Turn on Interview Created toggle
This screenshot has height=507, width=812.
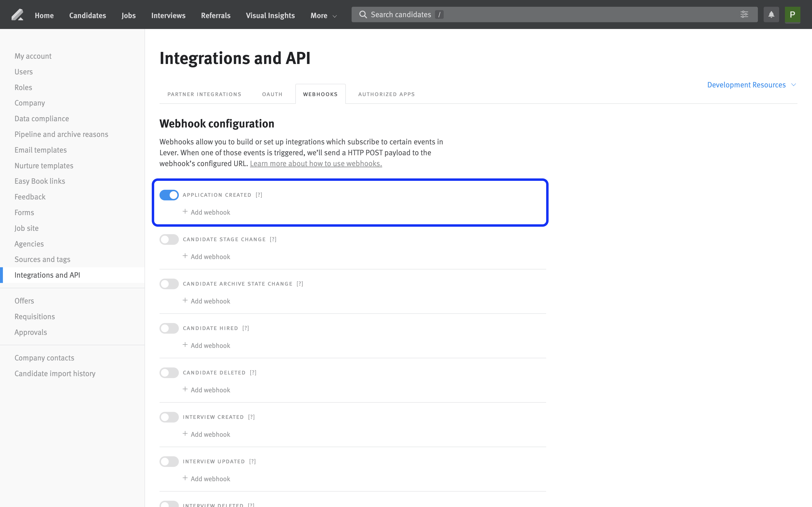[169, 417]
